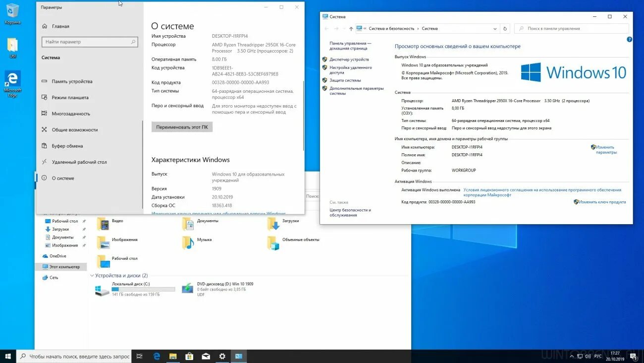Open the Загрузки folder in the Explorer main pane
Viewport: 644px width, 363px height.
[x=283, y=223]
